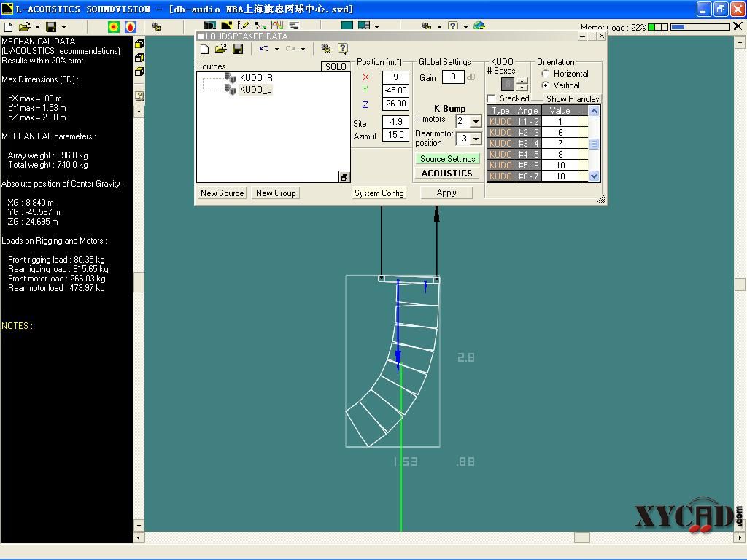Select the middle cube view icon
This screenshot has height=560, width=747.
pyautogui.click(x=139, y=58)
